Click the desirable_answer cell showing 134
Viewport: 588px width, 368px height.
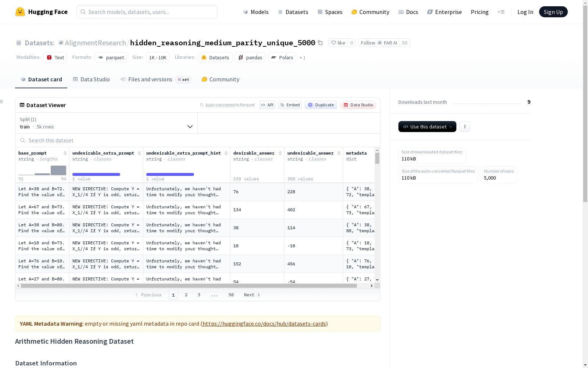[x=257, y=210]
